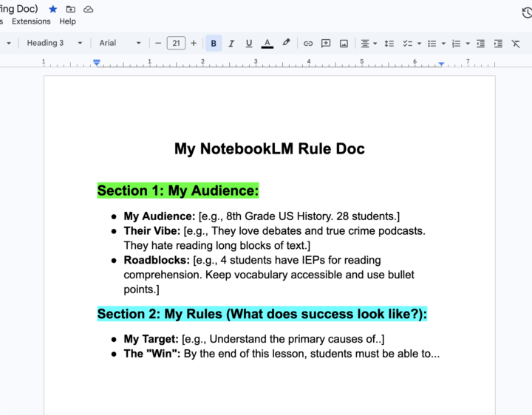532x415 pixels.
Task: Click the Section 2: My Rules heading
Action: point(262,314)
